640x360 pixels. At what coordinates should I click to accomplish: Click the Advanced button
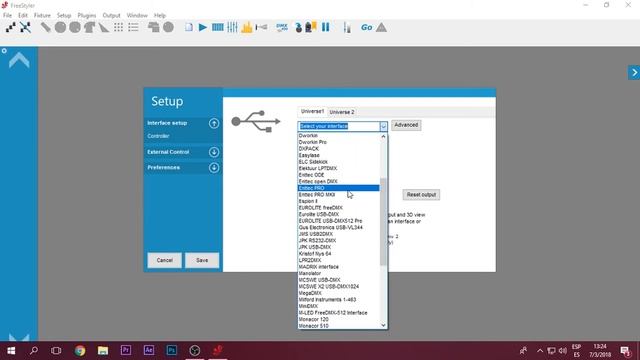point(406,125)
